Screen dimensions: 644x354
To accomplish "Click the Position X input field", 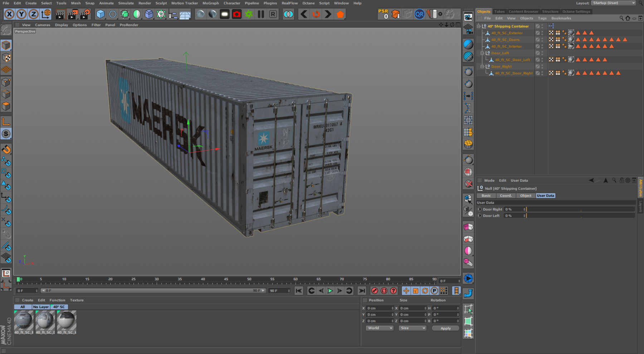I will point(380,308).
